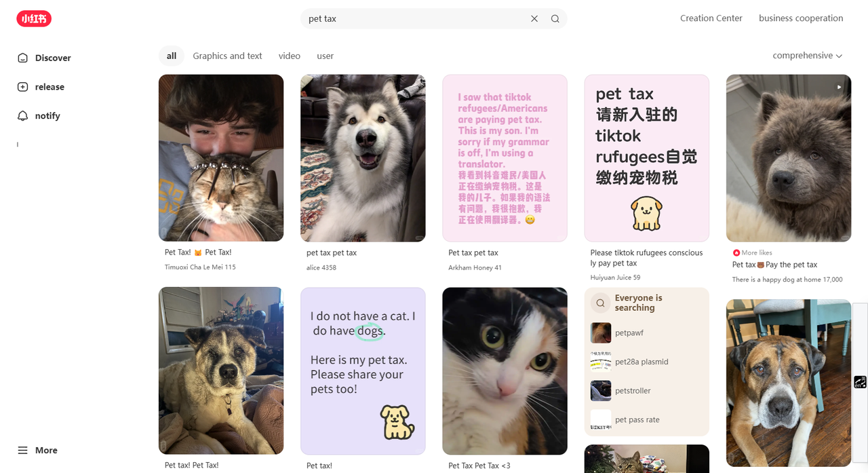868x473 pixels.
Task: Click the petstroller suggestion thumbnail
Action: (600, 391)
